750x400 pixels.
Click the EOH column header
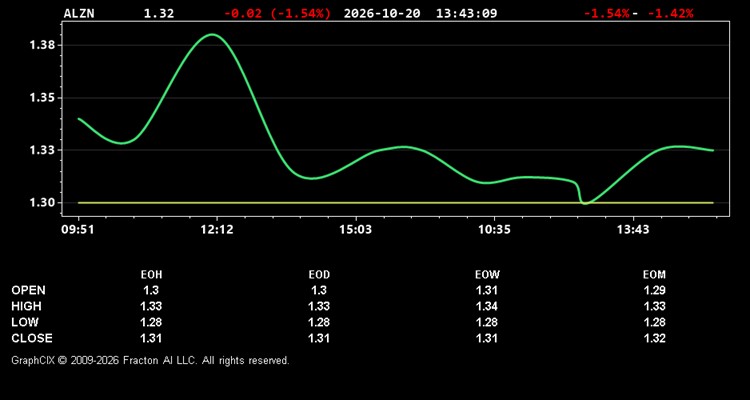click(151, 275)
